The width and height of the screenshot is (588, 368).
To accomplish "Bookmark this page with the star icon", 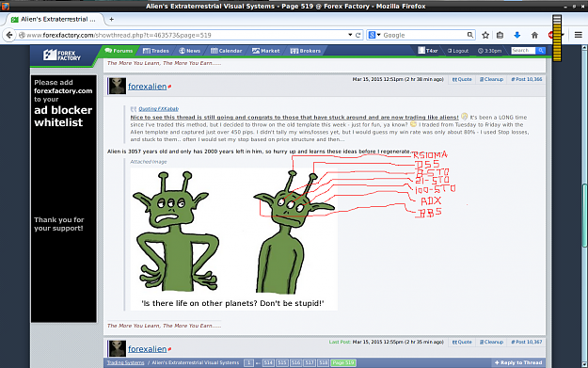I will 485,35.
